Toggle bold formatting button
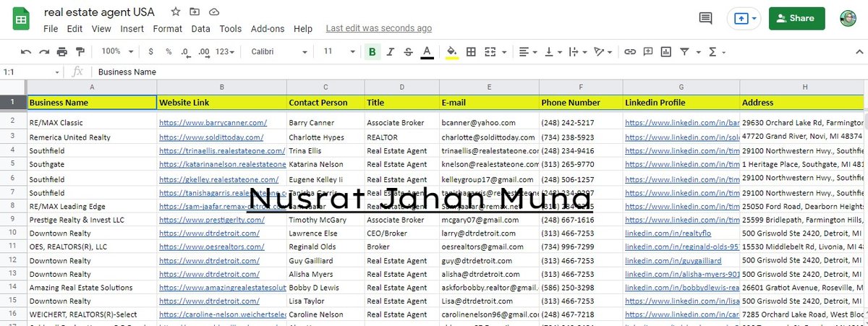This screenshot has width=868, height=326. 373,52
